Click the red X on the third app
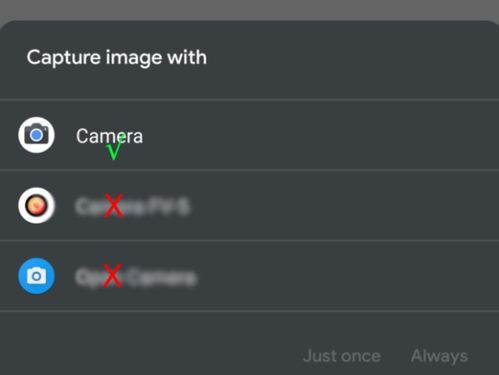Screen dimensions: 499x375 pyautogui.click(x=112, y=276)
